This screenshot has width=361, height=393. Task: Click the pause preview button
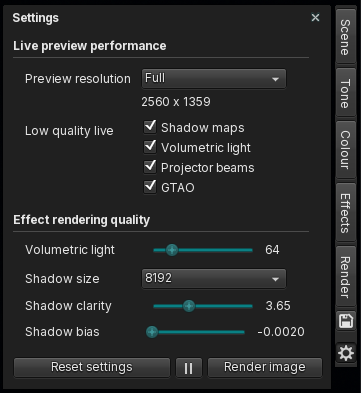coord(189,368)
